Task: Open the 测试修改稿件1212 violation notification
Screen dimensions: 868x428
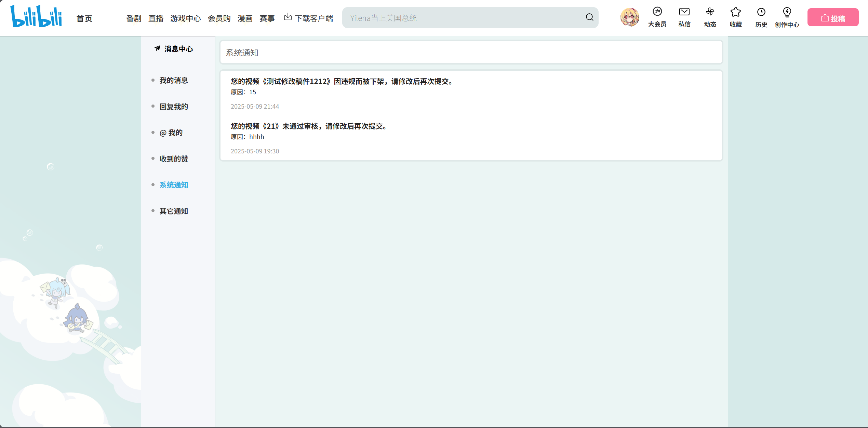Action: [342, 81]
